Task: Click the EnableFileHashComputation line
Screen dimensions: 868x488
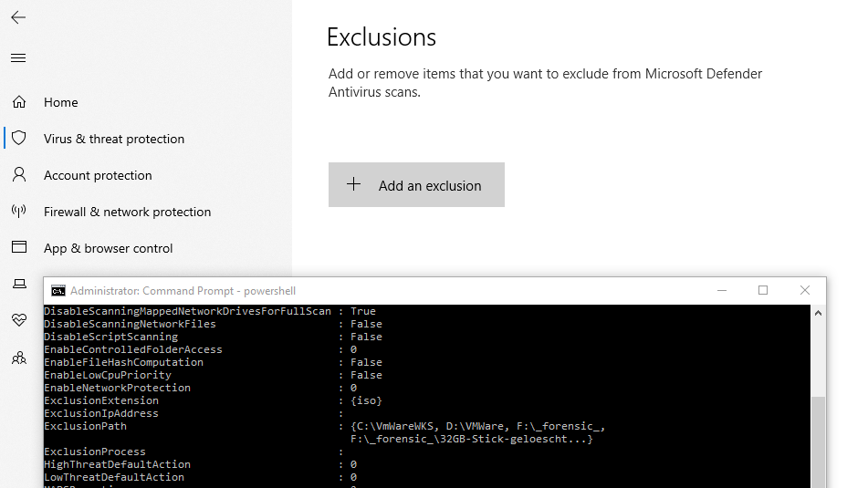Action: 213,362
